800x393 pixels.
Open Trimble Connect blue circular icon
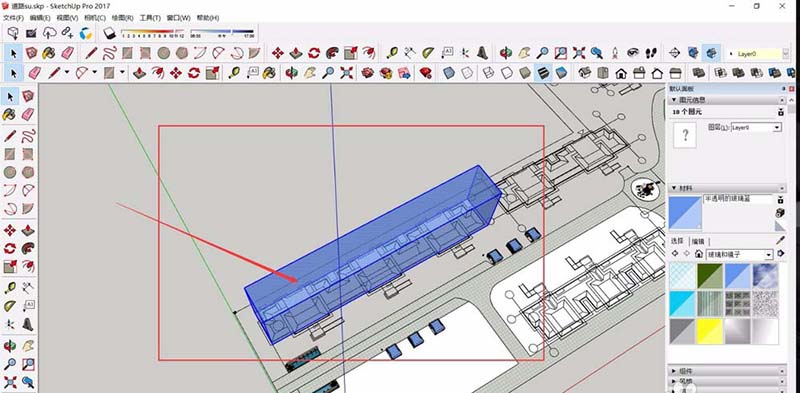click(x=86, y=33)
